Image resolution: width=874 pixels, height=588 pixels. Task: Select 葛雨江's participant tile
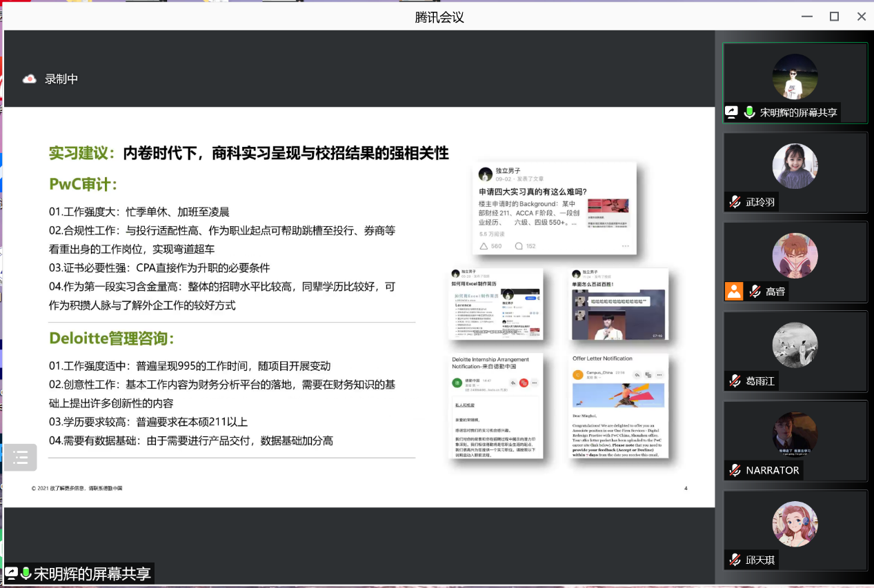[795, 350]
